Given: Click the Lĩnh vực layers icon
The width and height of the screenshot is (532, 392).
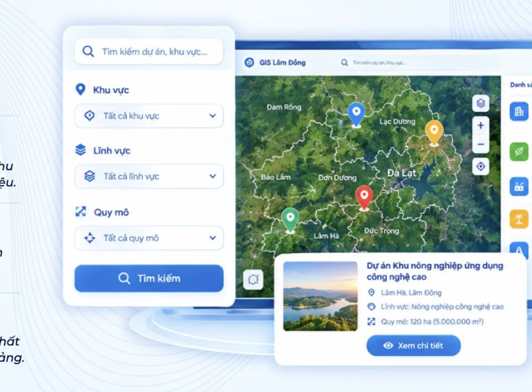Looking at the screenshot, I should pos(80,150).
